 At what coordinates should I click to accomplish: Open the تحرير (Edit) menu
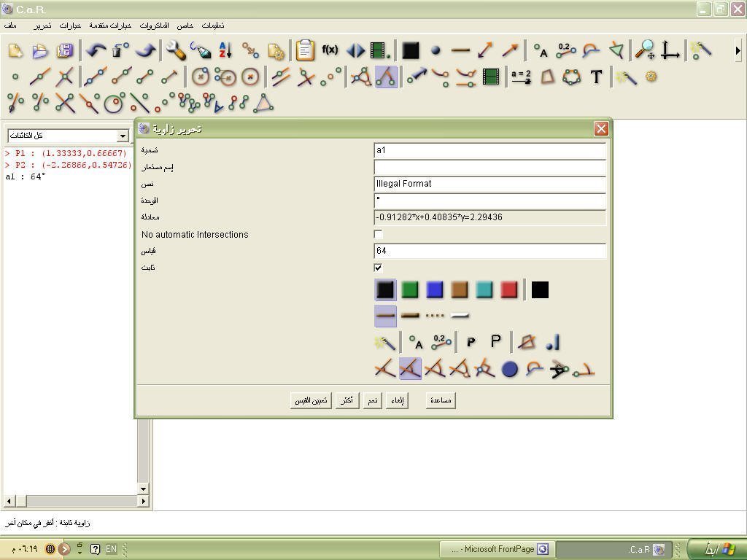[x=42, y=26]
